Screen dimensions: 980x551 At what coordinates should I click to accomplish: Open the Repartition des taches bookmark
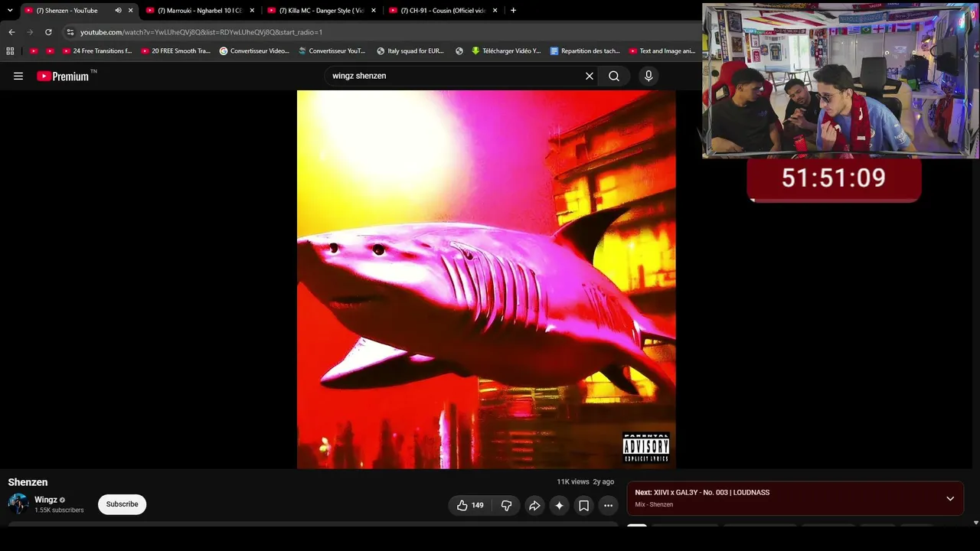[585, 51]
